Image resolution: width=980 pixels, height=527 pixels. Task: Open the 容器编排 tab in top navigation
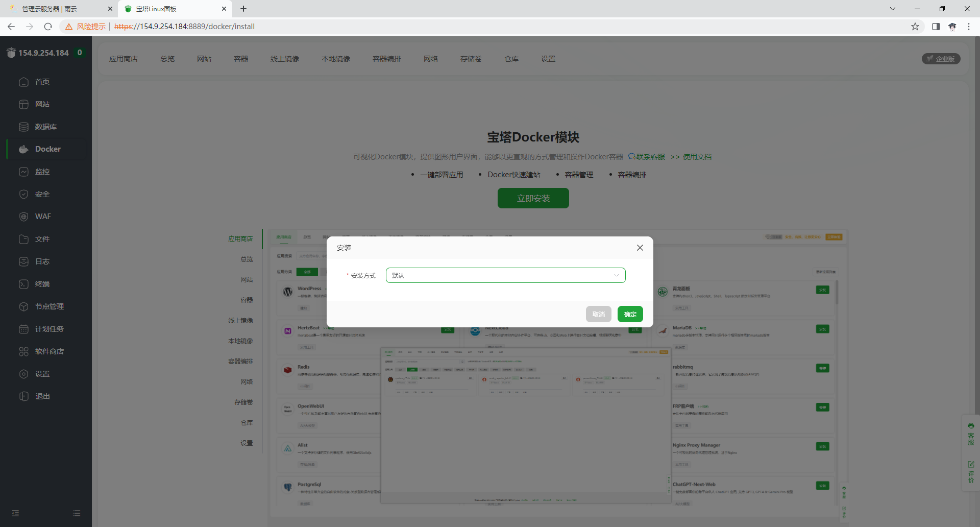pos(387,59)
